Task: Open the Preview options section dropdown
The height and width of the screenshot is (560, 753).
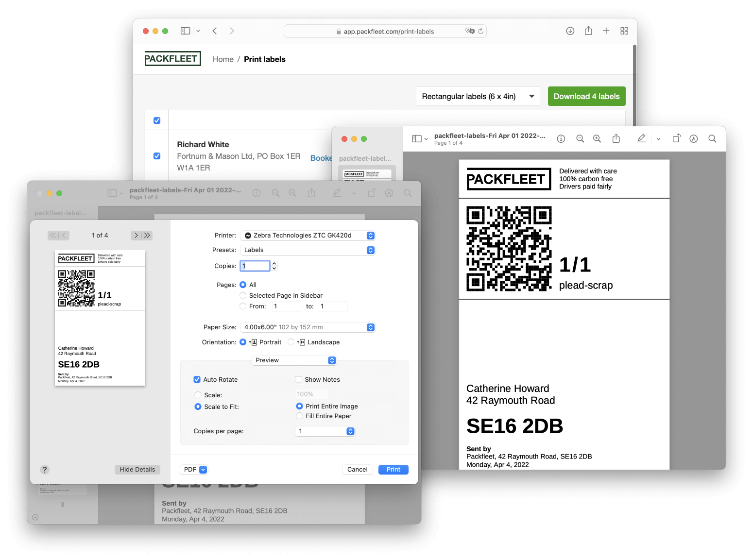Action: (294, 360)
